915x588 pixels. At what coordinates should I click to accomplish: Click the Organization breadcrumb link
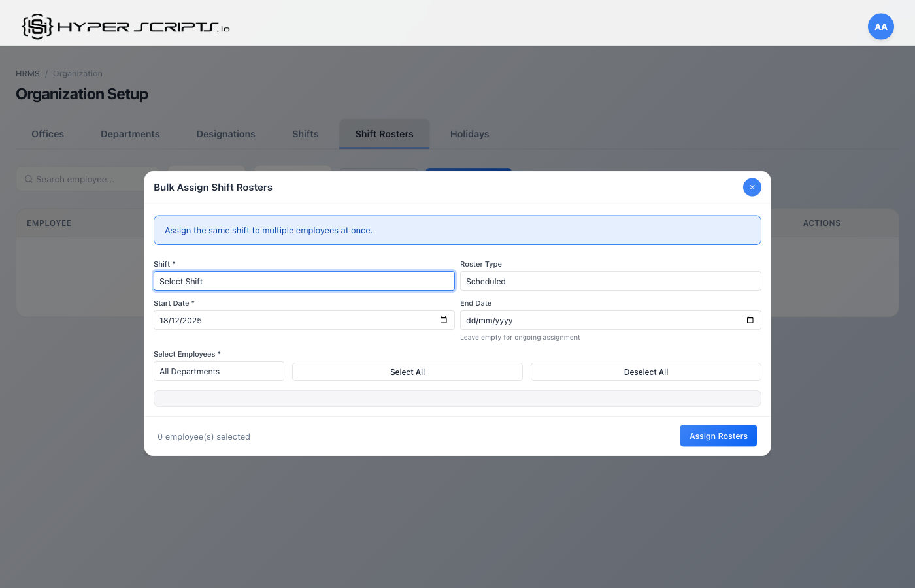coord(77,73)
